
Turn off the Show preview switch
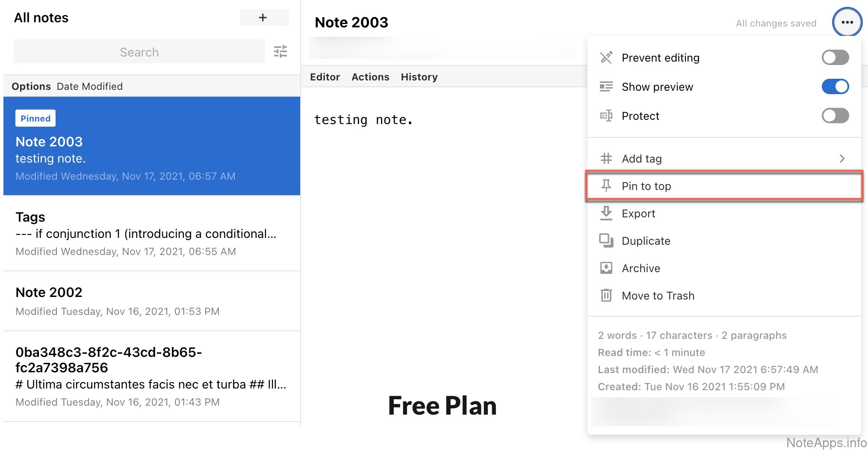835,86
